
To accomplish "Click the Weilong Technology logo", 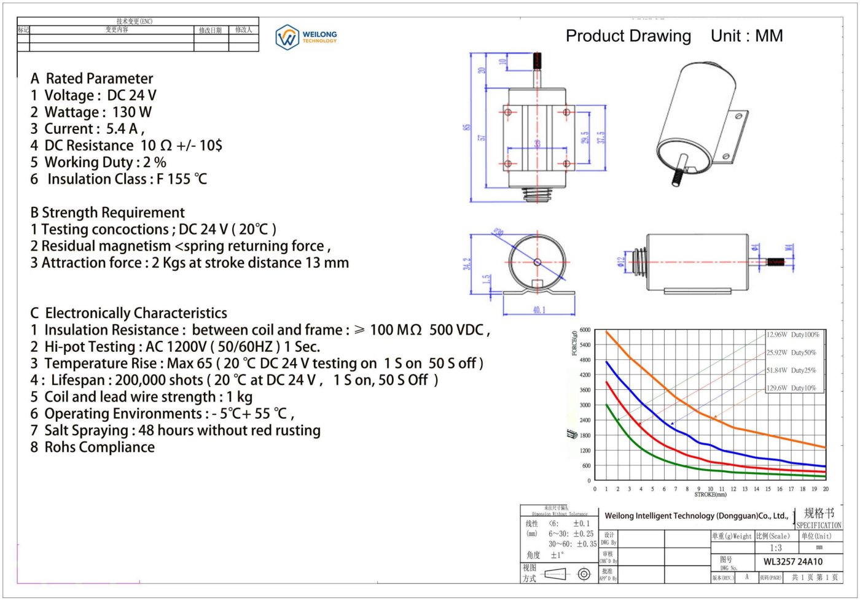I will 307,37.
